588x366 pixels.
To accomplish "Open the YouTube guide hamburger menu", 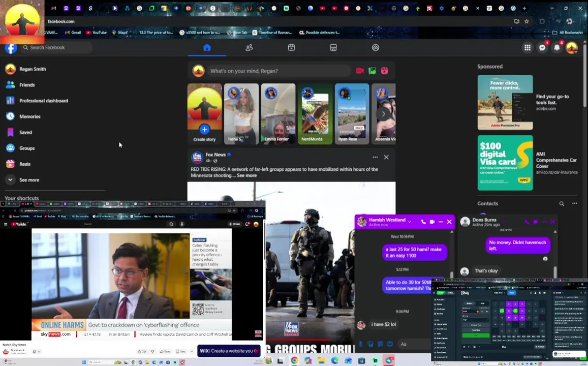I will [5, 224].
